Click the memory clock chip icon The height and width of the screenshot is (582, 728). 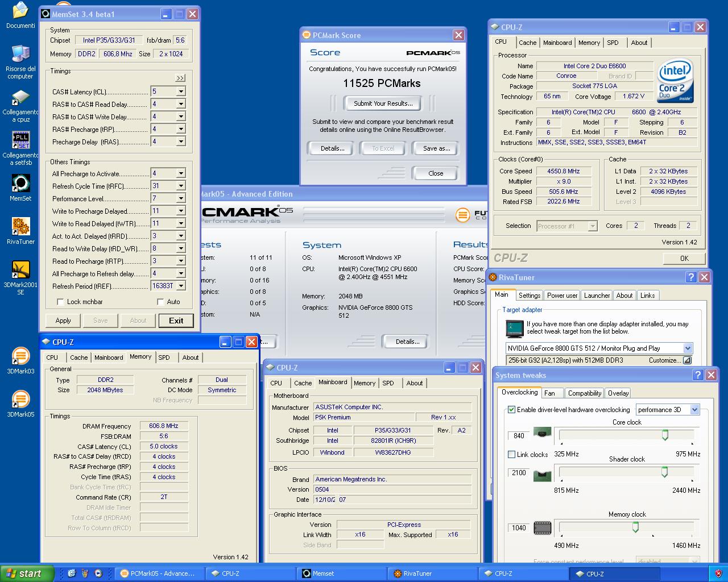pyautogui.click(x=543, y=528)
